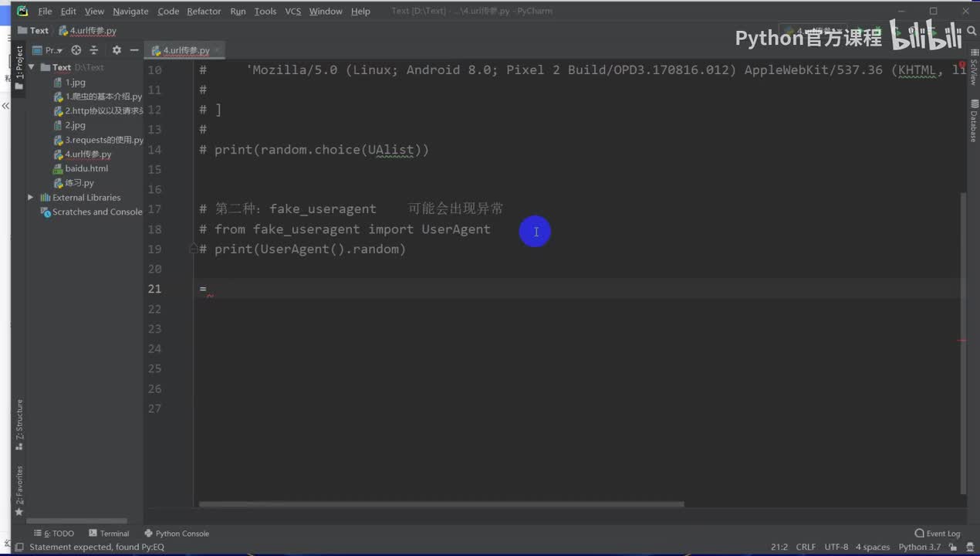Open project panel settings gear
The height and width of the screenshot is (556, 980).
point(117,50)
